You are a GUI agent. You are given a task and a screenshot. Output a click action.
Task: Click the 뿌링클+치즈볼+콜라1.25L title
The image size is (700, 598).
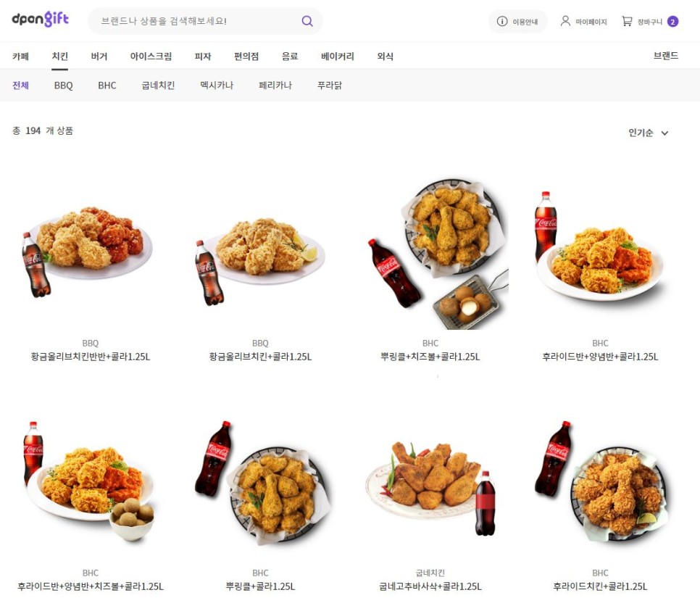pyautogui.click(x=430, y=357)
